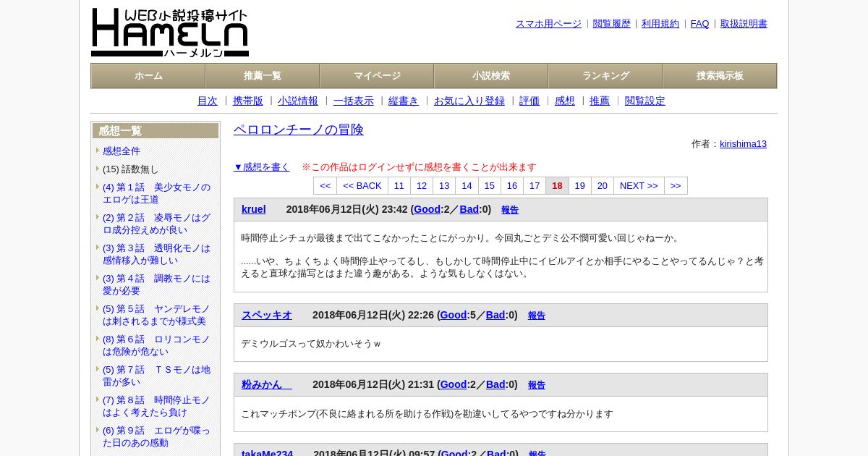The width and height of the screenshot is (868, 456).
Task: Click the Hameln site logo
Action: (170, 33)
